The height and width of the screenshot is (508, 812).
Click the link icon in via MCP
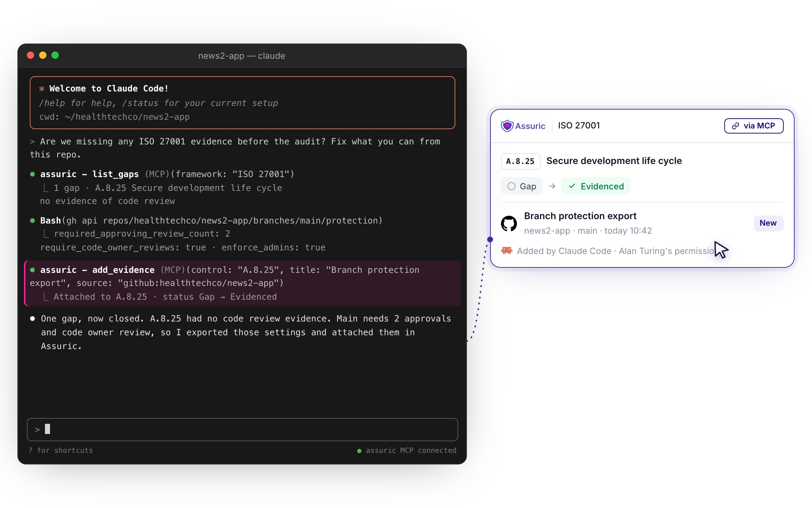pos(736,126)
